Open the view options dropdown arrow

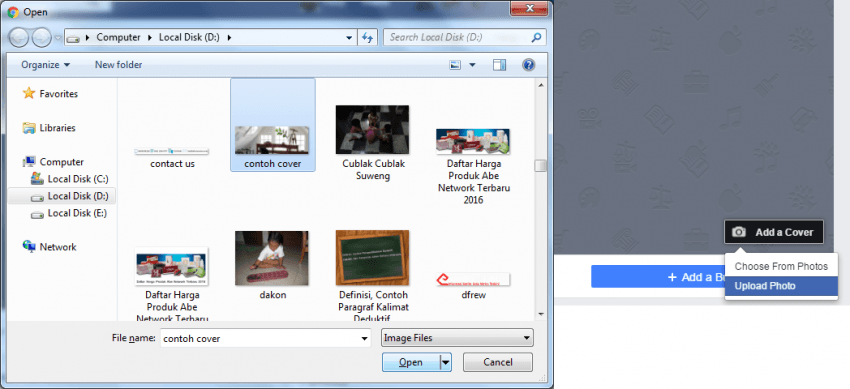click(472, 65)
